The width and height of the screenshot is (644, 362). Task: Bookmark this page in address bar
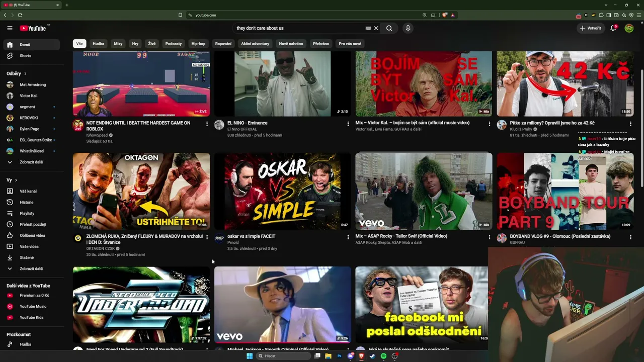[180, 15]
